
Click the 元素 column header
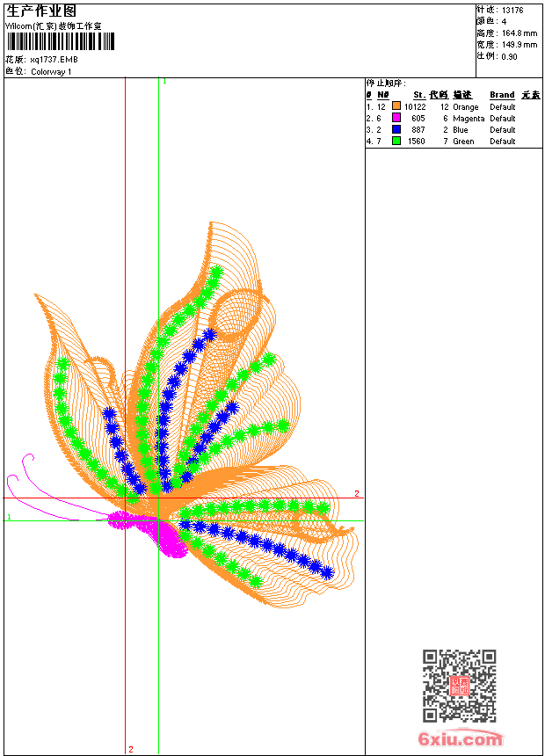tap(531, 95)
